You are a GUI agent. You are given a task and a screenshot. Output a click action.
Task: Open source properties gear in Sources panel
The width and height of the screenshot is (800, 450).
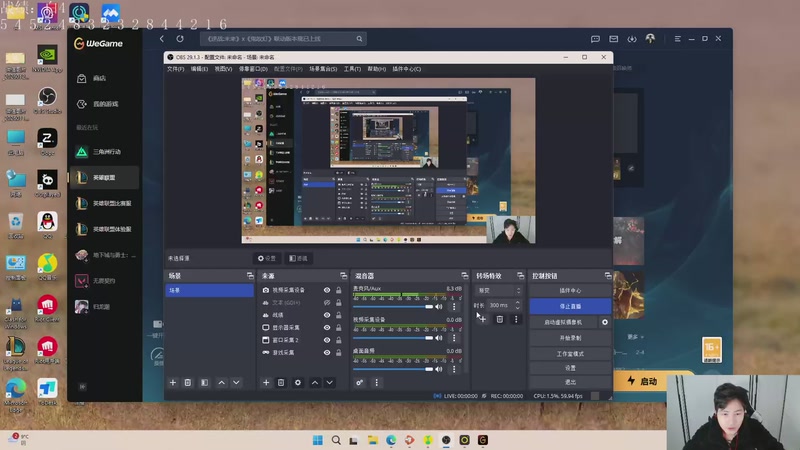297,382
